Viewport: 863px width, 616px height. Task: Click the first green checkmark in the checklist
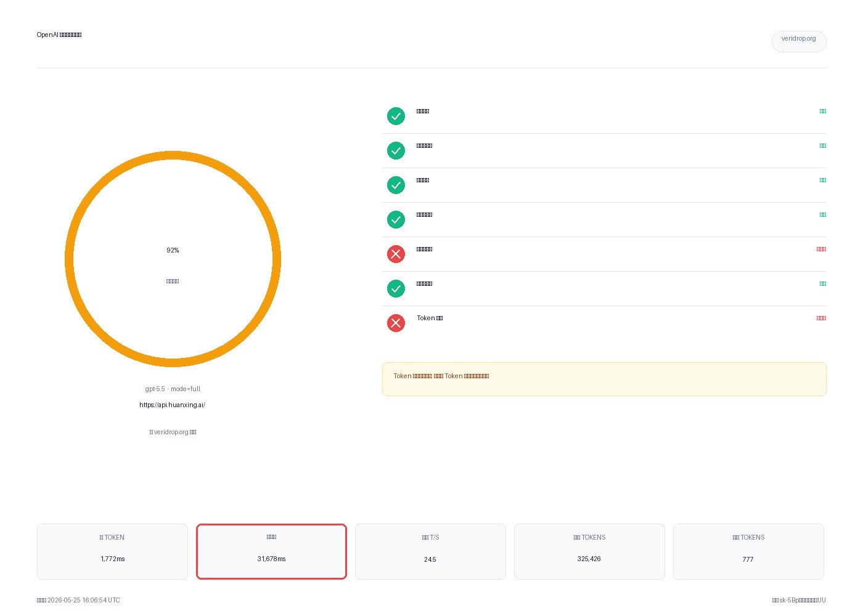point(396,116)
